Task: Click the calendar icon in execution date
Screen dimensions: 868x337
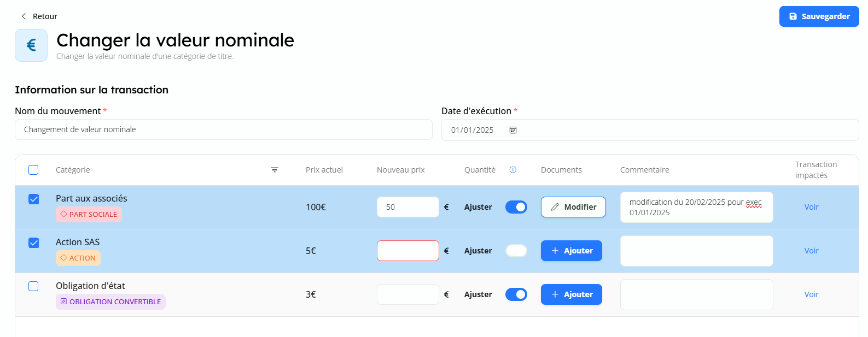Action: 513,130
